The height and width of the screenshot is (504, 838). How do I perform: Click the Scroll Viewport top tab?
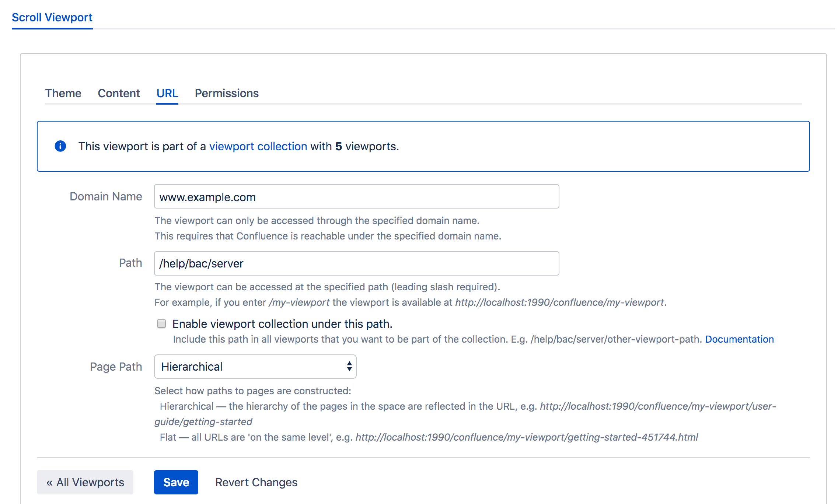point(52,17)
